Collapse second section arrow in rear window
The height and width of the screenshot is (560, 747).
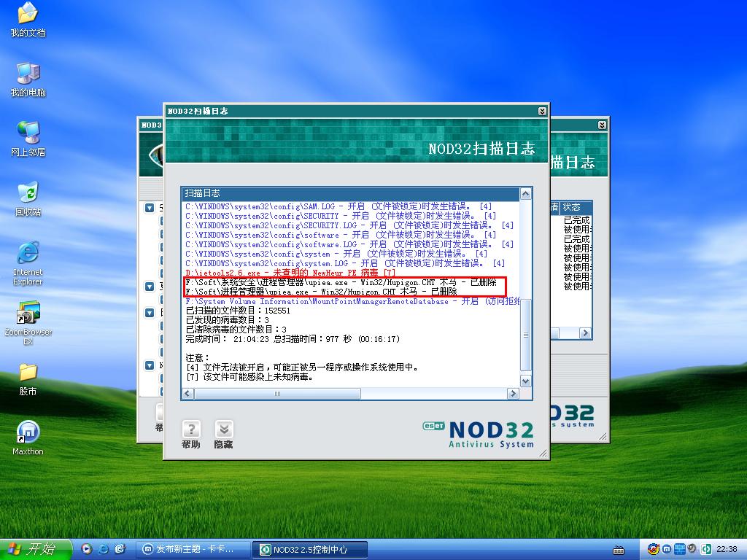pyautogui.click(x=150, y=286)
